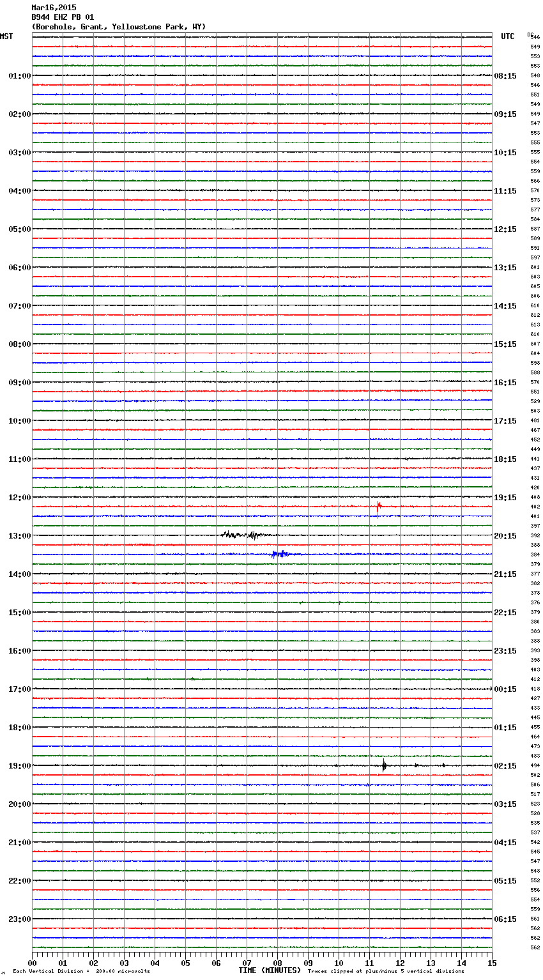Select the '17:00' MST row label
Image resolution: width=543 pixels, height=980 pixels.
coord(20,689)
